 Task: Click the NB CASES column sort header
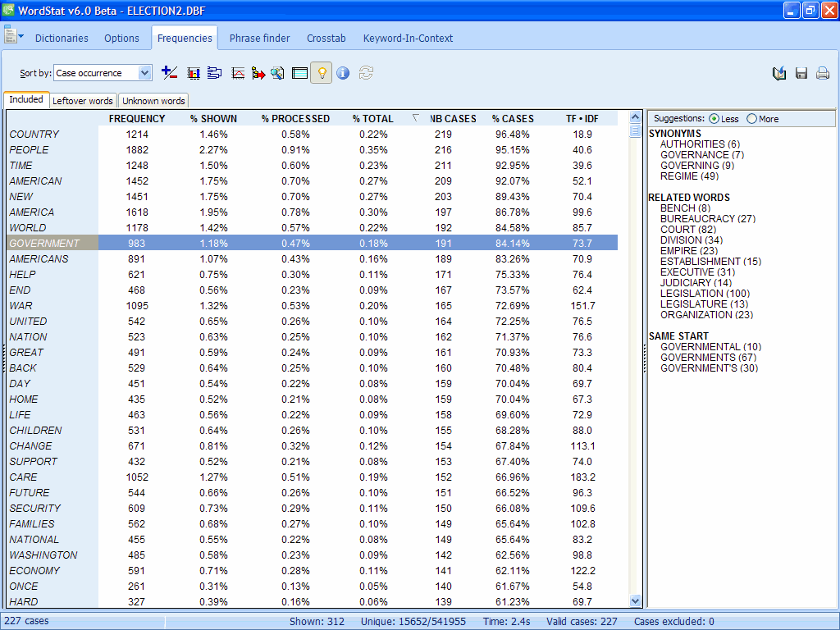[452, 119]
